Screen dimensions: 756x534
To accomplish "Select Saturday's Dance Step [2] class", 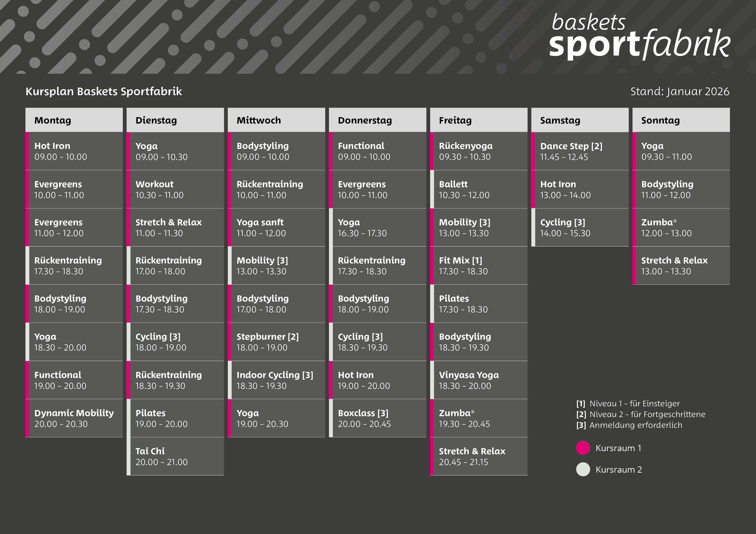I will click(580, 151).
